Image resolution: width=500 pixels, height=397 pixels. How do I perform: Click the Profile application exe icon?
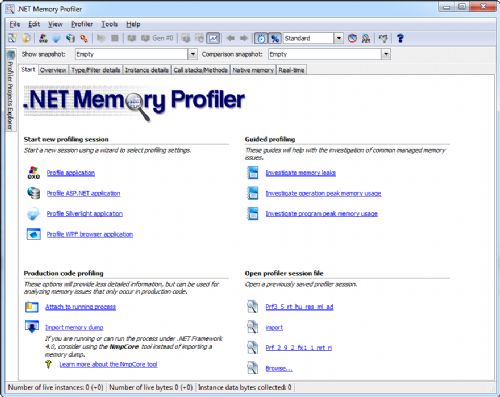point(33,173)
